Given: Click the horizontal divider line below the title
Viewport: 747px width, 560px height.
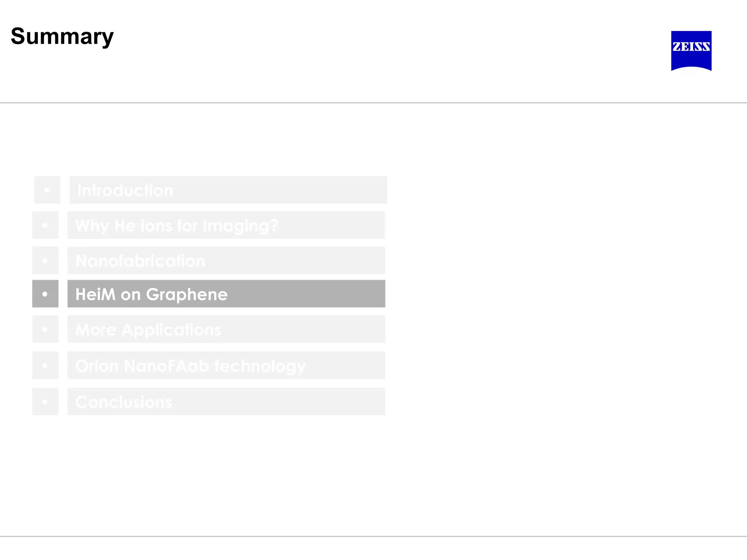Looking at the screenshot, I should coord(373,103).
